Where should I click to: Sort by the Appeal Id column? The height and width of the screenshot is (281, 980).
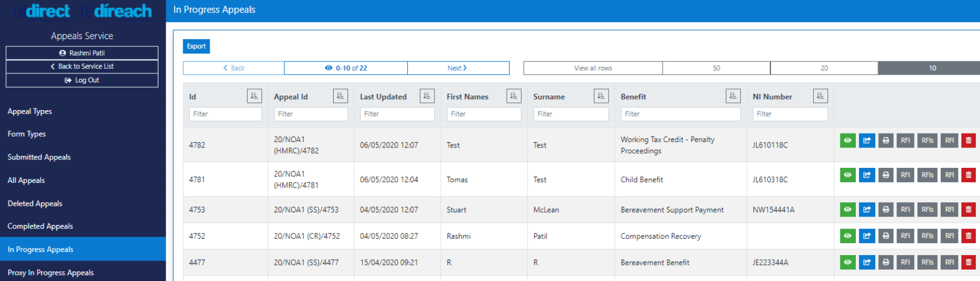(x=340, y=96)
